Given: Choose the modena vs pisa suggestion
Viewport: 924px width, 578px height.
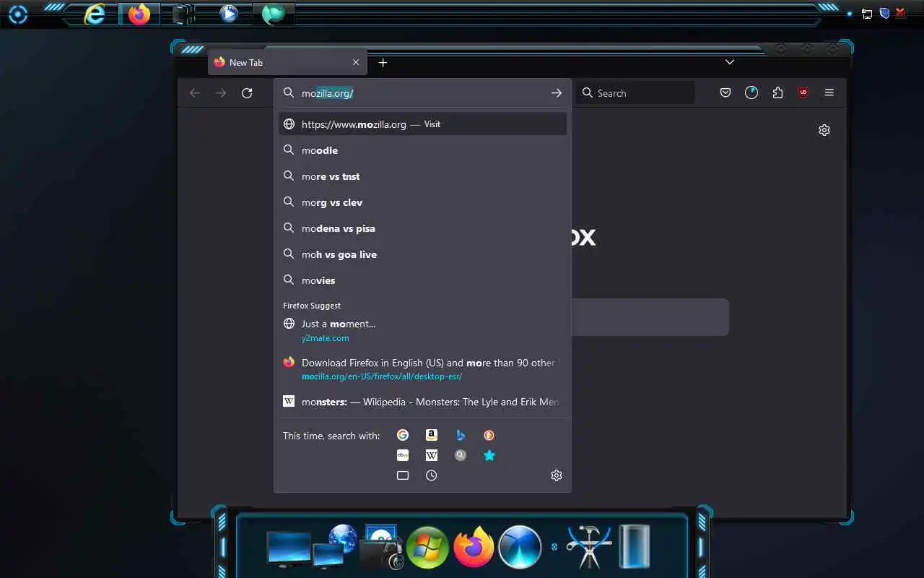Looking at the screenshot, I should pyautogui.click(x=422, y=228).
